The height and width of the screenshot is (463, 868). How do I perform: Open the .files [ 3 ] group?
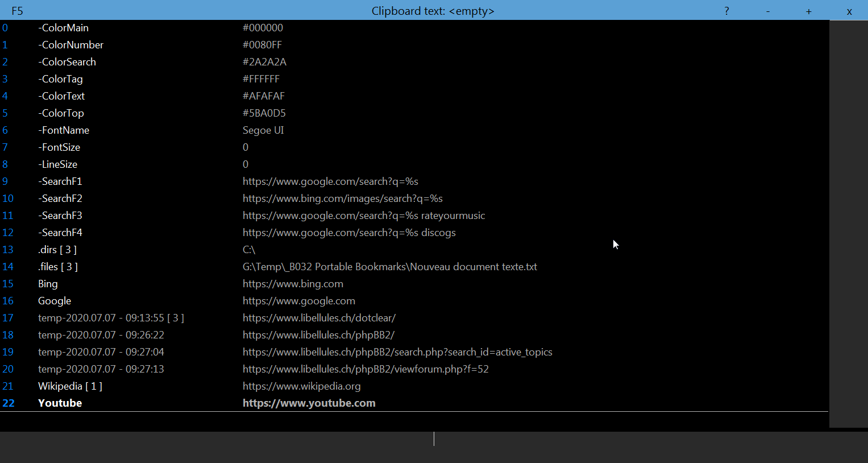tap(58, 267)
